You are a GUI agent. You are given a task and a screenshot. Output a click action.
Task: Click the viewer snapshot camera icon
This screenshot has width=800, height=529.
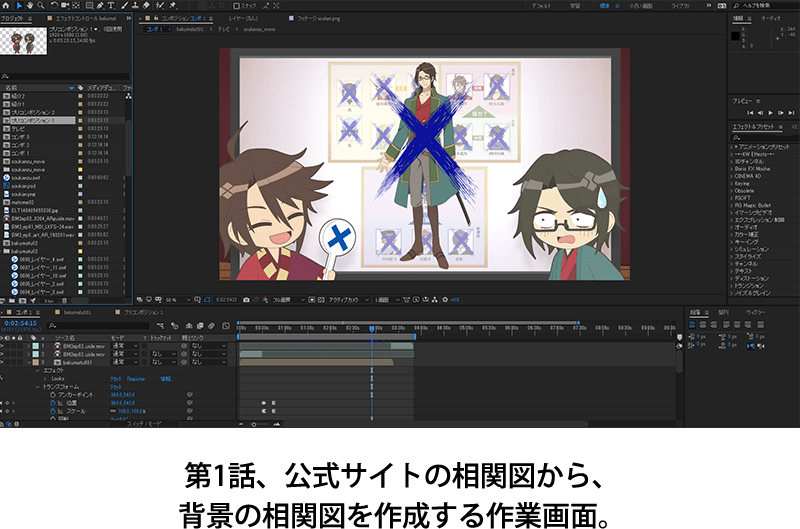click(x=246, y=300)
